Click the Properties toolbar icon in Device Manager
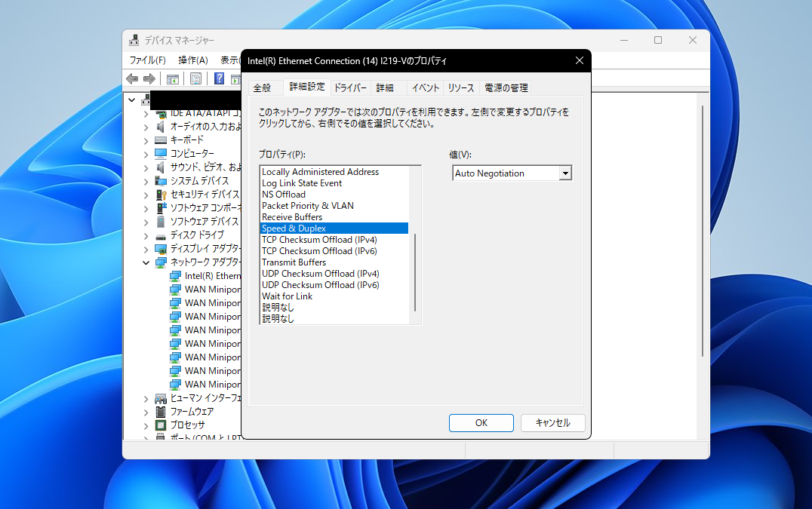Screen dimensions: 812x509 [x=195, y=78]
